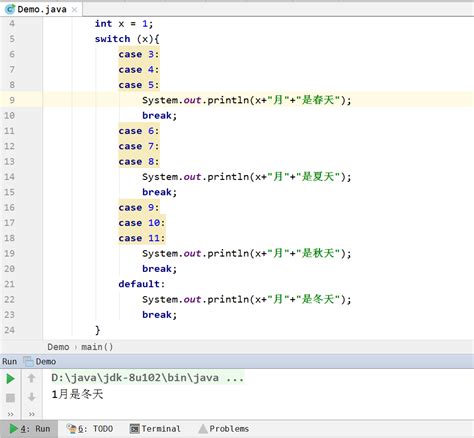474x438 pixels.
Task: Expand more output actions chevron beside arrows
Action: pyautogui.click(x=31, y=414)
